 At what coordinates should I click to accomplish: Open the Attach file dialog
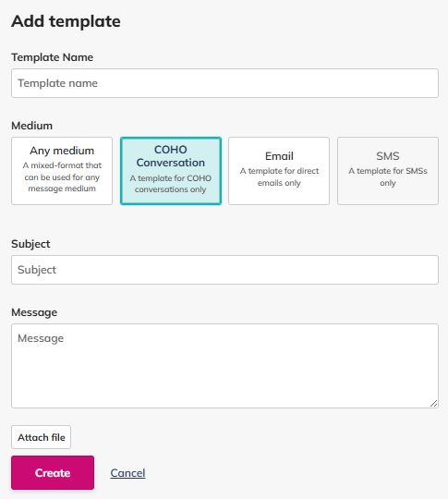41,437
